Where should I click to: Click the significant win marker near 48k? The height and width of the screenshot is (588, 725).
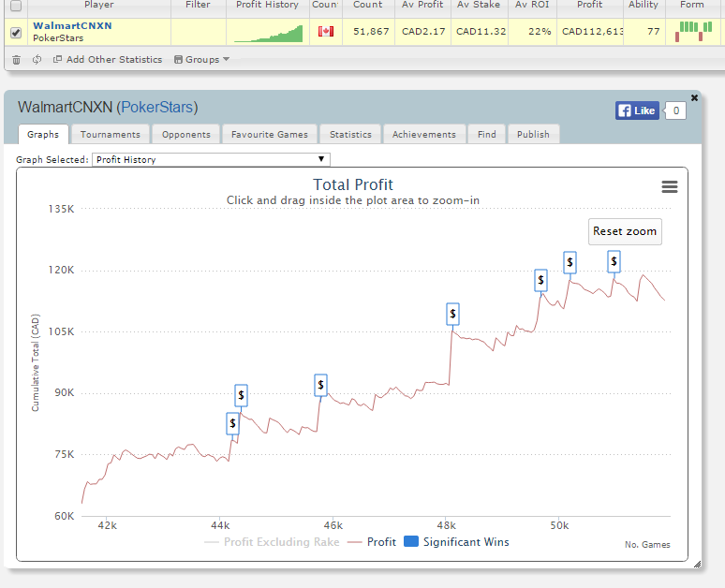coord(452,315)
